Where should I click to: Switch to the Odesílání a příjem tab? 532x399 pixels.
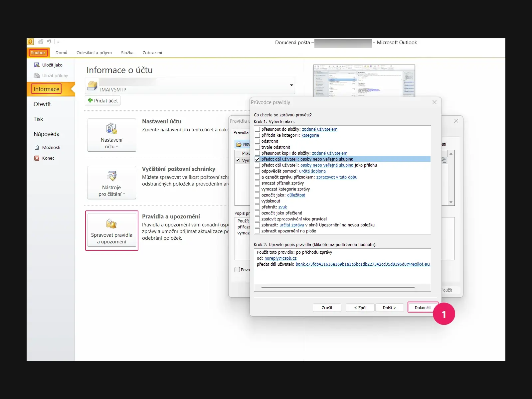(94, 53)
